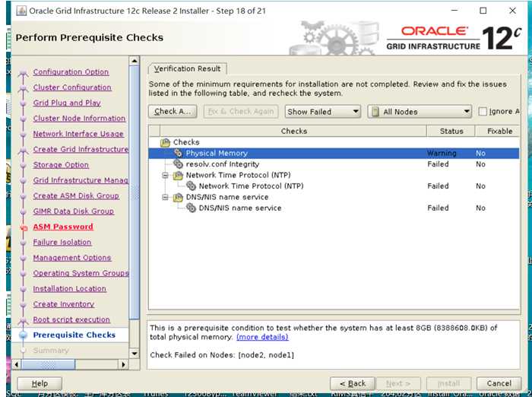Go to Create Grid Infrastructure step
Image resolution: width=532 pixels, height=397 pixels.
[x=81, y=149]
